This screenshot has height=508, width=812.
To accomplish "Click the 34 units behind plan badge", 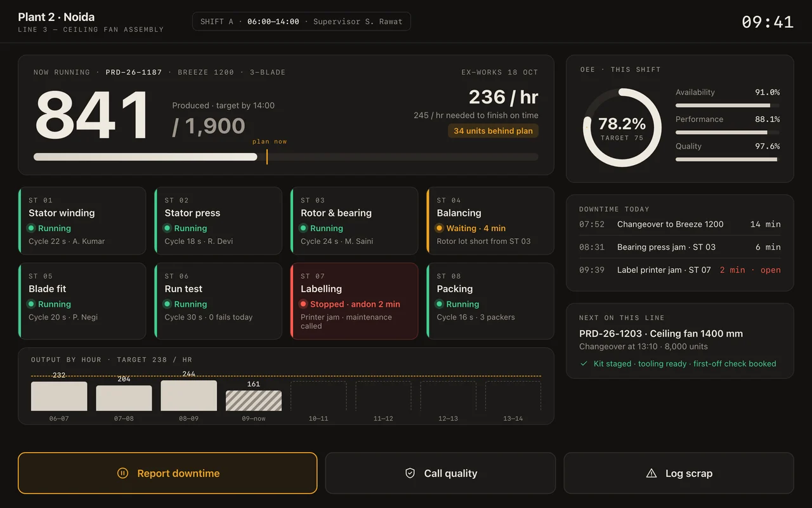I will click(x=493, y=131).
